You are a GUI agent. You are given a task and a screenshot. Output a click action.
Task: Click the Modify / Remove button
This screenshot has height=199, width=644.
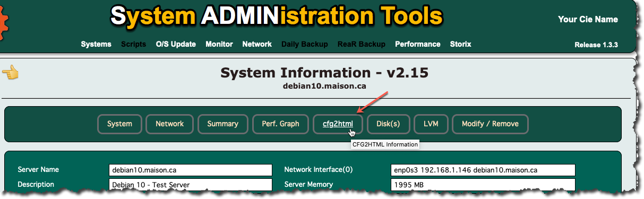point(490,124)
